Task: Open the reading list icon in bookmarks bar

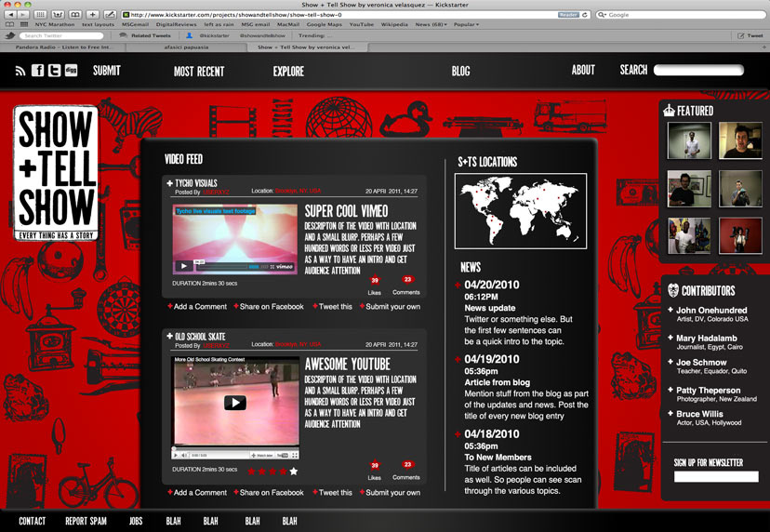Action: click(10, 24)
